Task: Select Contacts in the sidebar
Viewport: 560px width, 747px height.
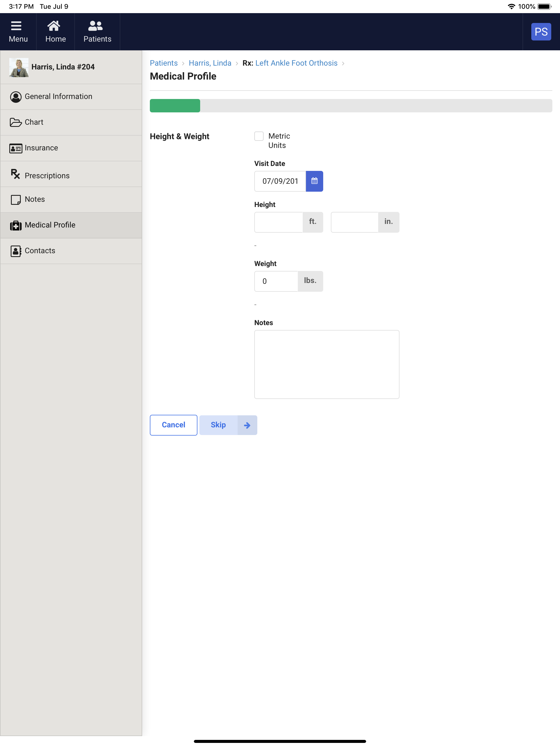Action: point(71,251)
